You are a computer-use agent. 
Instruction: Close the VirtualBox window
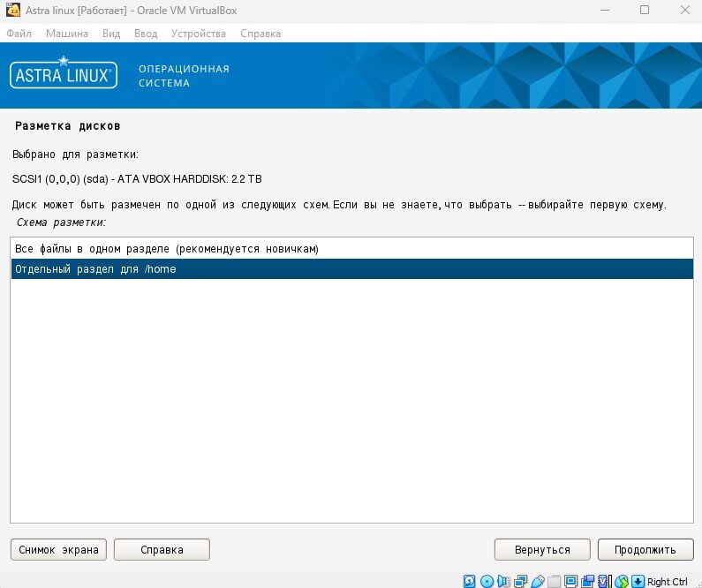685,10
